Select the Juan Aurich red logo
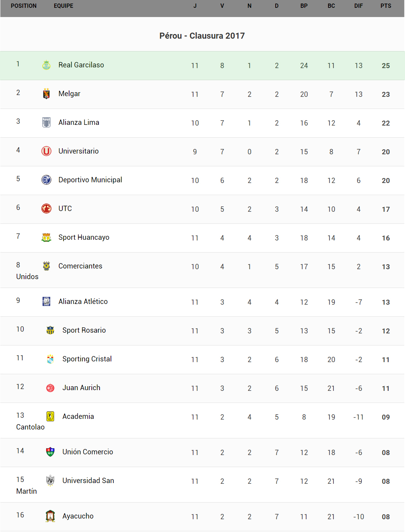This screenshot has width=405, height=532. [x=50, y=388]
